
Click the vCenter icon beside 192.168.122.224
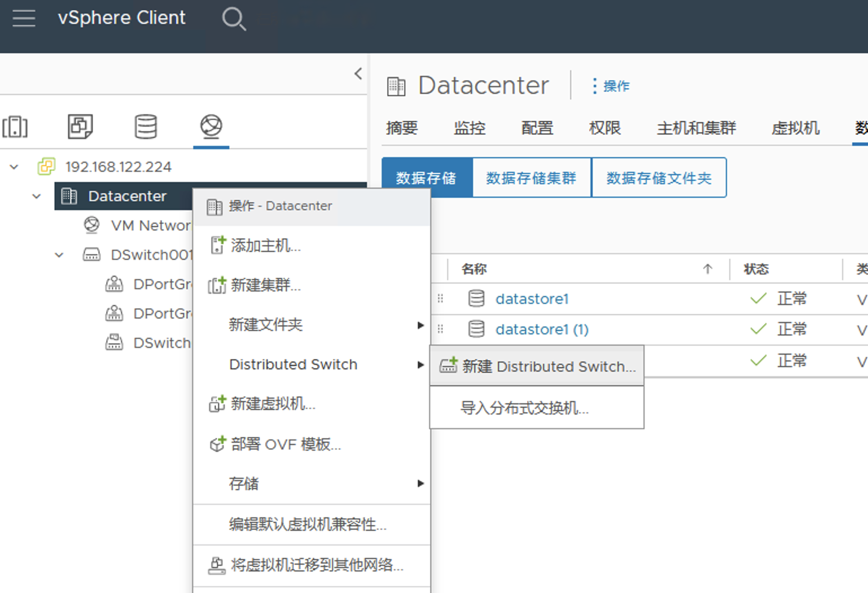pyautogui.click(x=46, y=167)
